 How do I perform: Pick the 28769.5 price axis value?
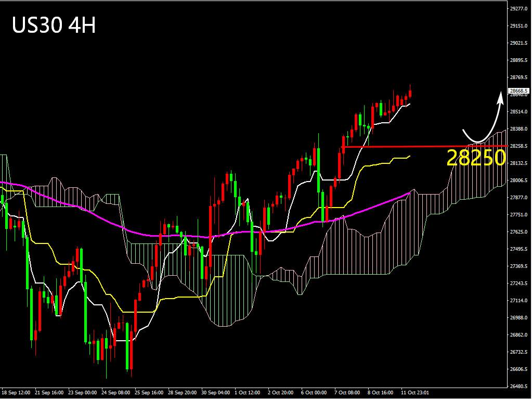click(x=519, y=78)
